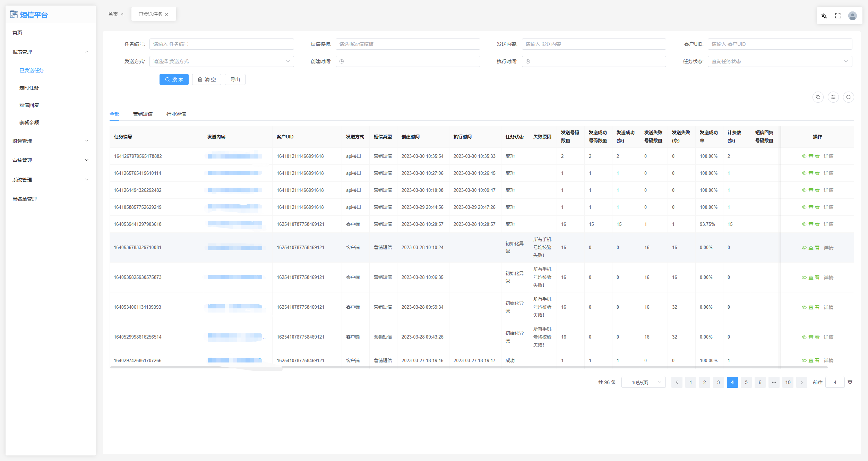View task 1641058857752629249 eye icon

pyautogui.click(x=804, y=207)
